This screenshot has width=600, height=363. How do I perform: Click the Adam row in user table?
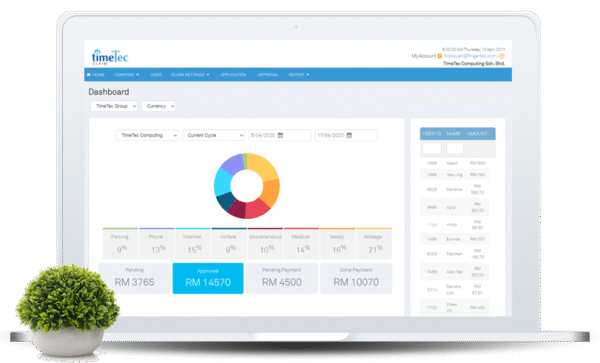(x=455, y=163)
